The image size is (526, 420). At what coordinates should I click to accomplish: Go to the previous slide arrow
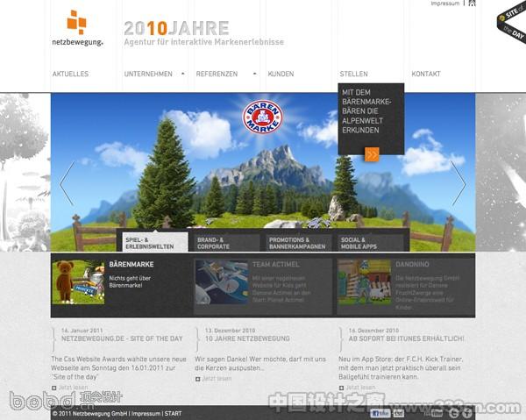68,183
